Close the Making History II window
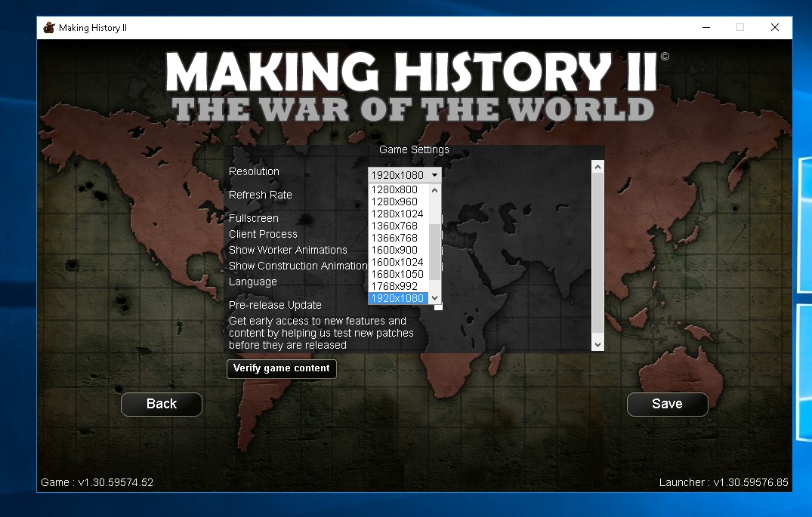Screen dimensions: 812x517 (775, 27)
